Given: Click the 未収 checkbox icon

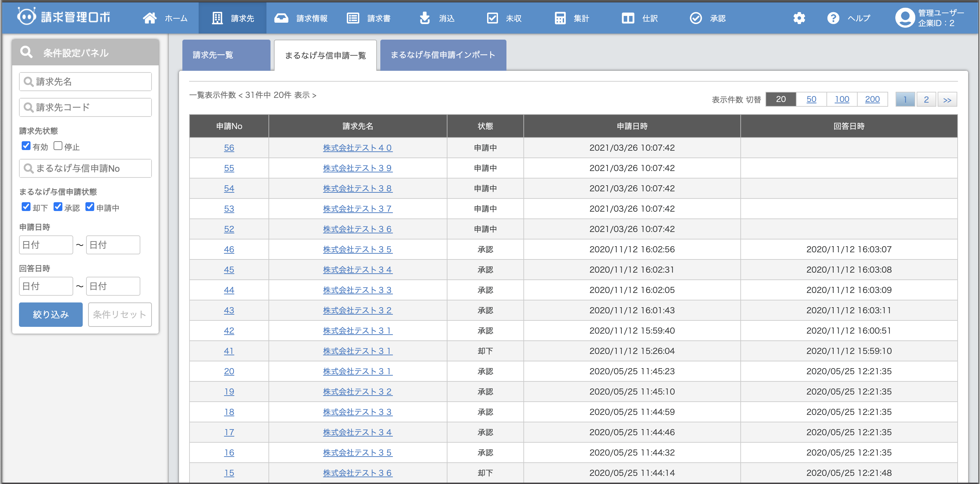Looking at the screenshot, I should [492, 18].
